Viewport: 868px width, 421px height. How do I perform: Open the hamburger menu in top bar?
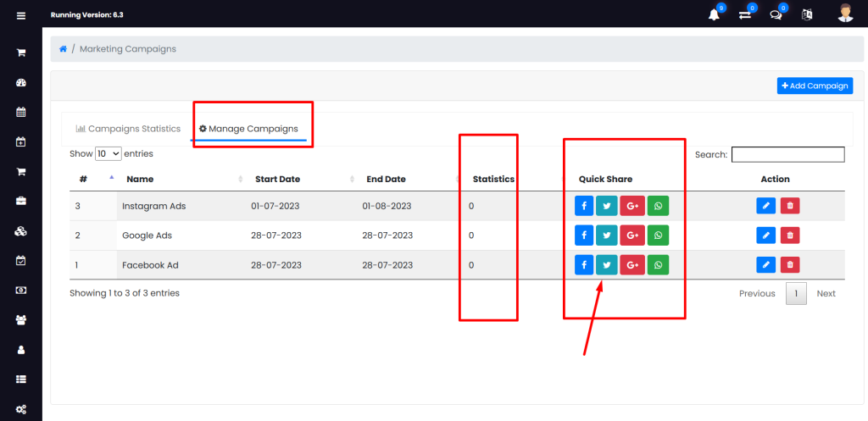21,15
